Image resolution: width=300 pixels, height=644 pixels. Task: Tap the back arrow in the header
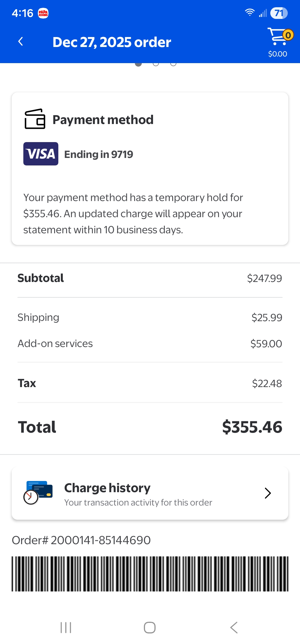pyautogui.click(x=21, y=42)
